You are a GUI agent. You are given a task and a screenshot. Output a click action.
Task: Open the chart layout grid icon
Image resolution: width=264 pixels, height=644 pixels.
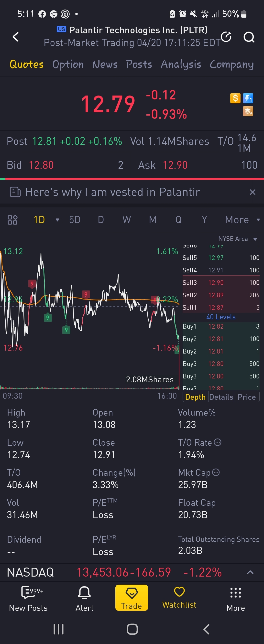click(12, 220)
